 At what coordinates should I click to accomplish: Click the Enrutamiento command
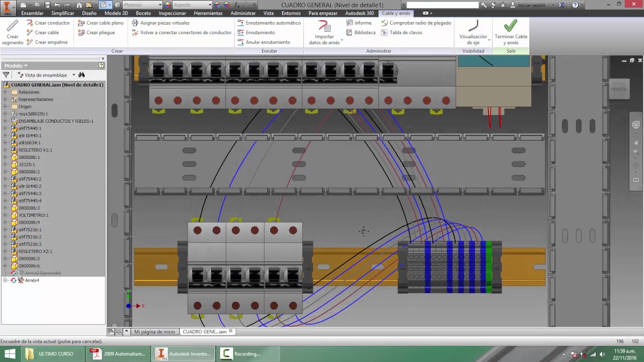(256, 33)
